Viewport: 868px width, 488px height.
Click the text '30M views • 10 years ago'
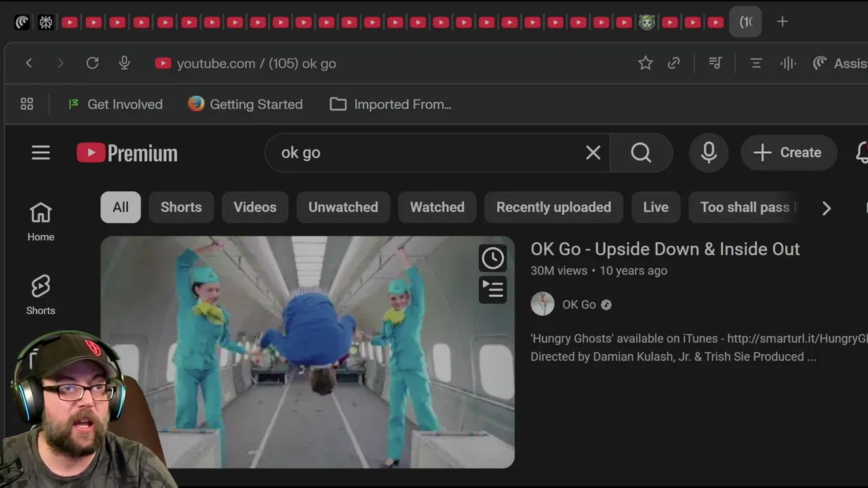coord(599,270)
